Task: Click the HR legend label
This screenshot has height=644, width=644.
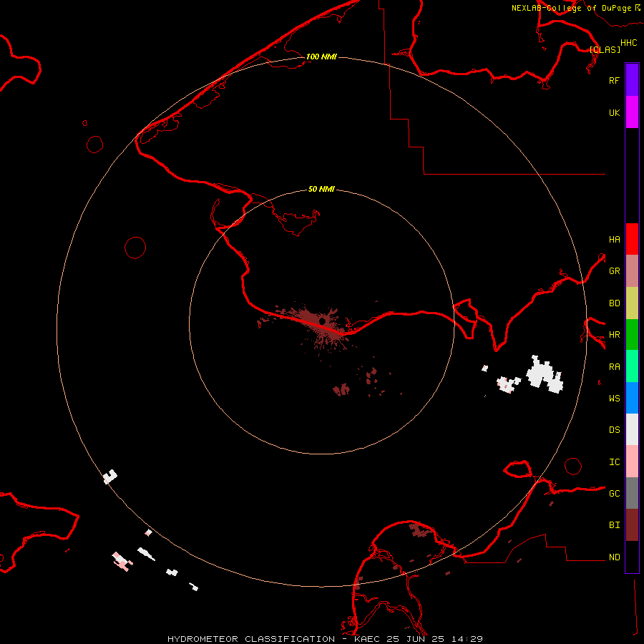Action: (614, 335)
